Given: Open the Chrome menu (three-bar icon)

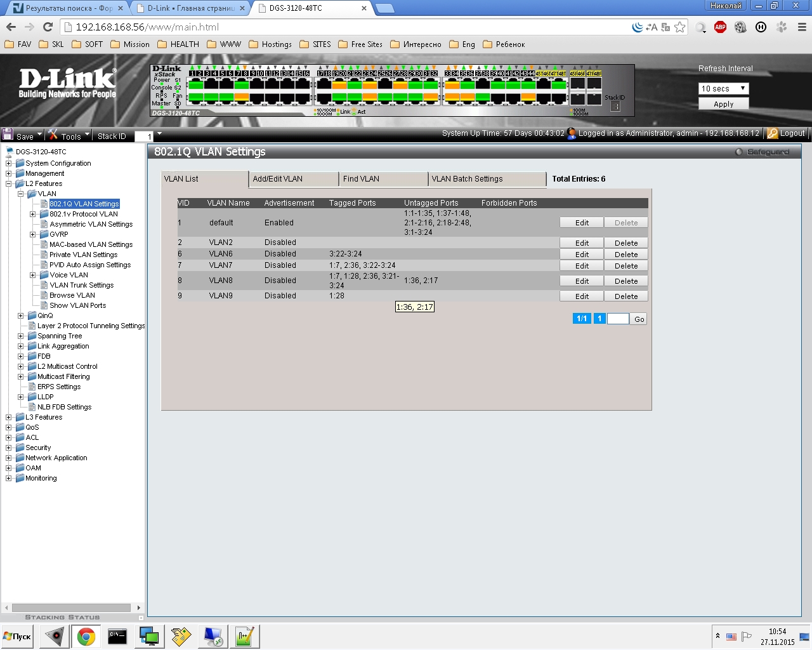Looking at the screenshot, I should coord(802,27).
